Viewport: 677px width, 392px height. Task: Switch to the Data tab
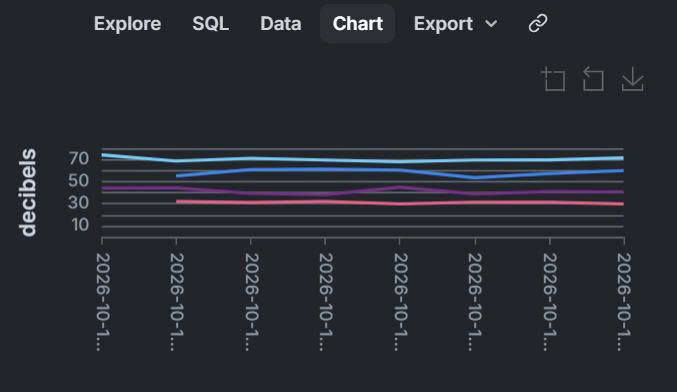coord(281,24)
